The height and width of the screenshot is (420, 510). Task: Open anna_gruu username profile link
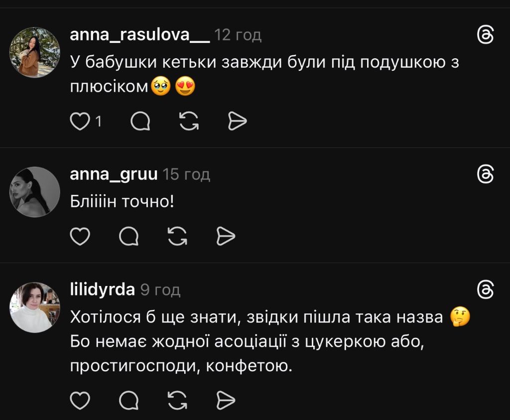tap(114, 174)
